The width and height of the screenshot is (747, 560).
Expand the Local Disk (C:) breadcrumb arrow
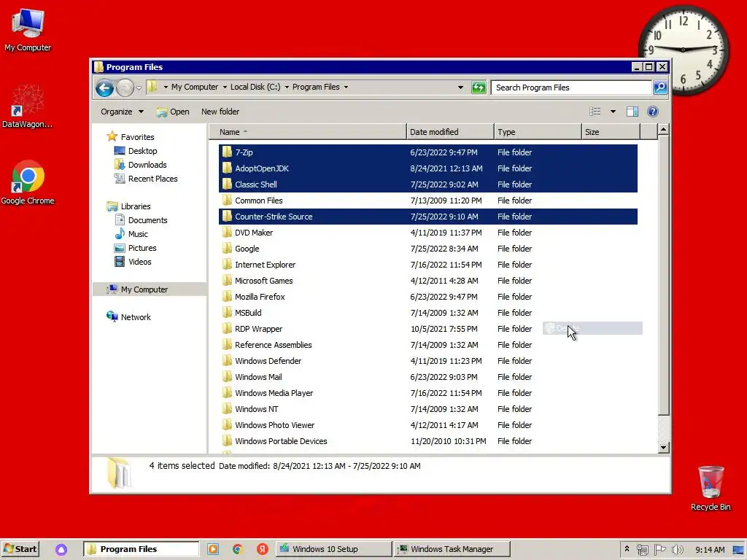[x=287, y=87]
